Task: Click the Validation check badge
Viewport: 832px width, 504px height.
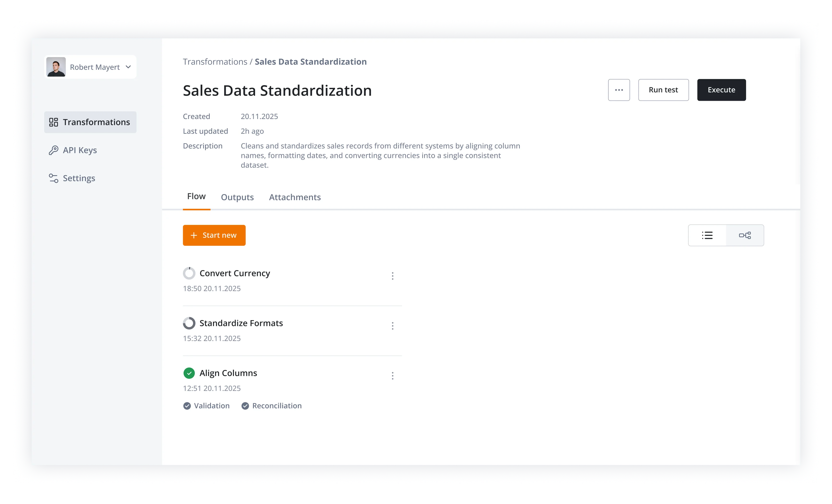Action: 187,406
